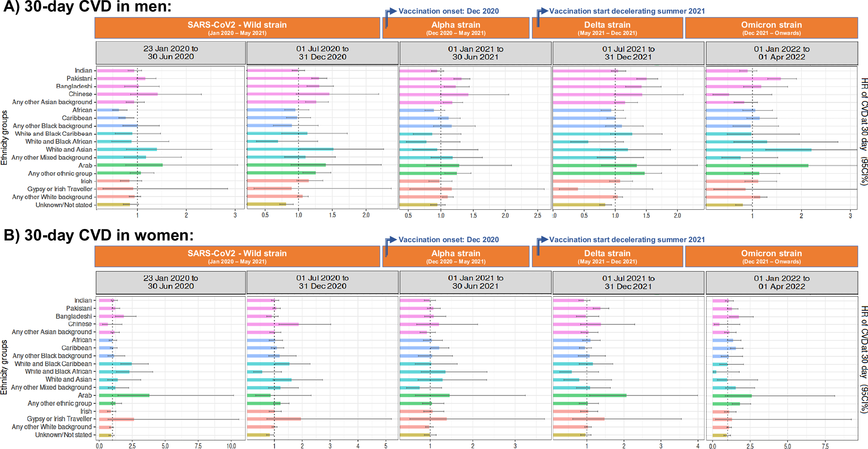
Task: Select the "Arab" row label in women panel
Action: (x=85, y=395)
